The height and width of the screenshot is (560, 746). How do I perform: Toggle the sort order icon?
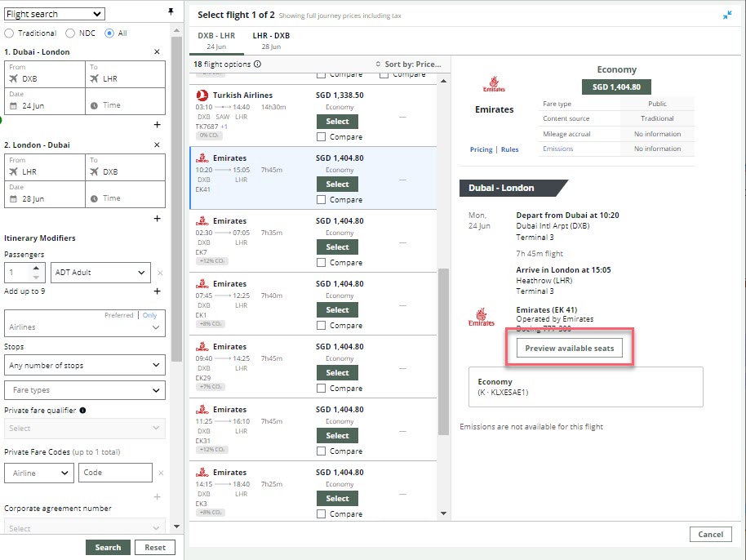click(378, 64)
